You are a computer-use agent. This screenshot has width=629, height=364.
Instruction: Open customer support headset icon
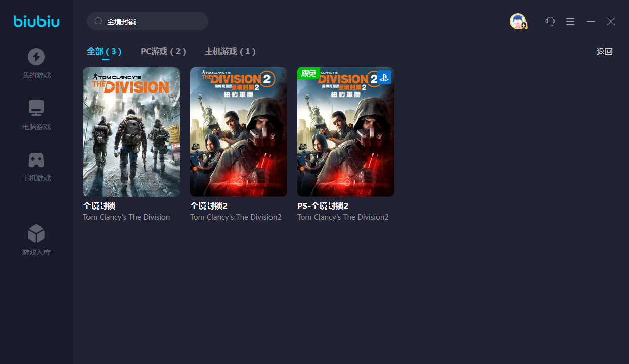click(550, 21)
